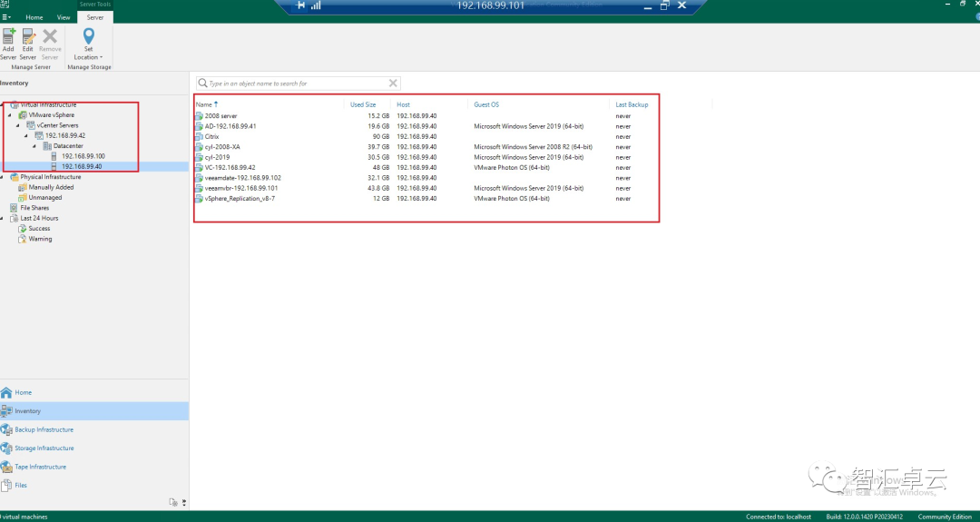Select Physical Infrastructure in the tree
980x522 pixels.
pyautogui.click(x=50, y=177)
